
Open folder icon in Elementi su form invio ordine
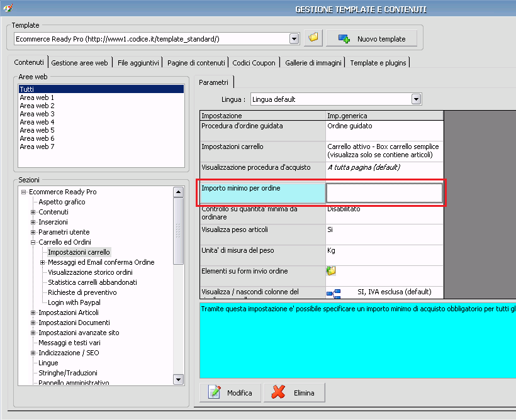(x=331, y=271)
